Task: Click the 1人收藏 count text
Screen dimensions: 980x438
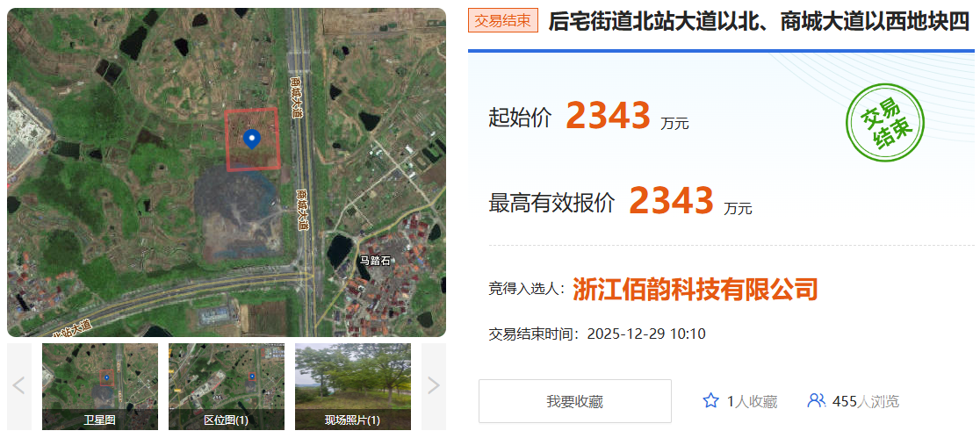Action: [752, 401]
